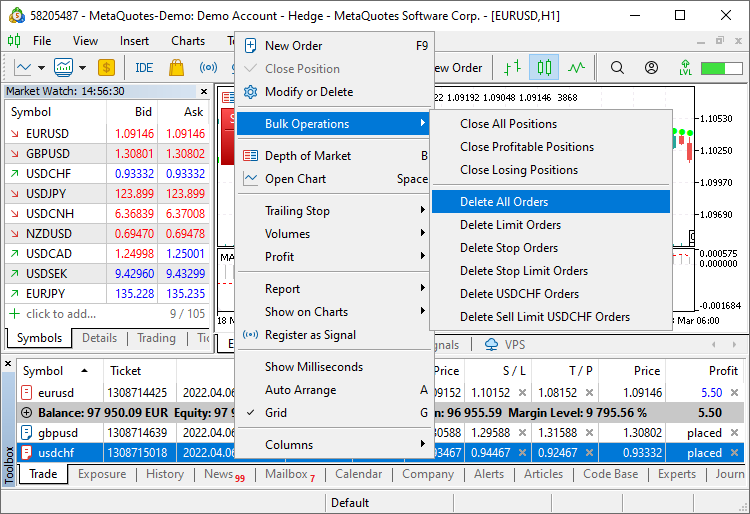The image size is (750, 514).
Task: Click the Modify or Delete gear icon
Action: click(x=250, y=91)
